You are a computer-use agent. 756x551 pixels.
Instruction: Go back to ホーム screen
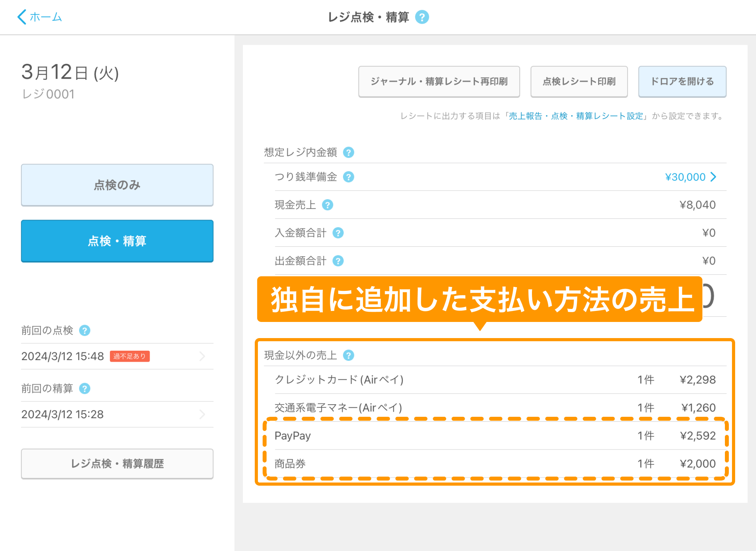pyautogui.click(x=40, y=17)
